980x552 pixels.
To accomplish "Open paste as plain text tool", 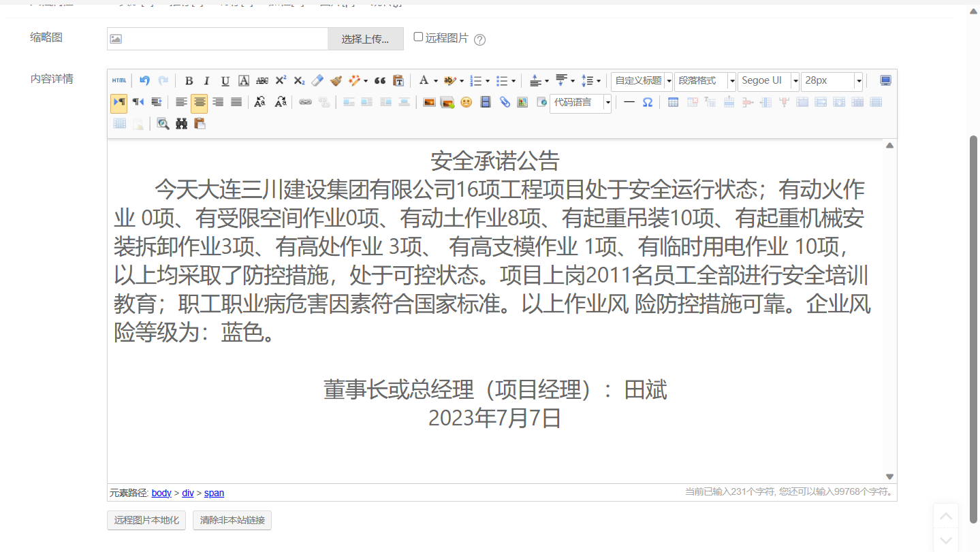I will [398, 81].
